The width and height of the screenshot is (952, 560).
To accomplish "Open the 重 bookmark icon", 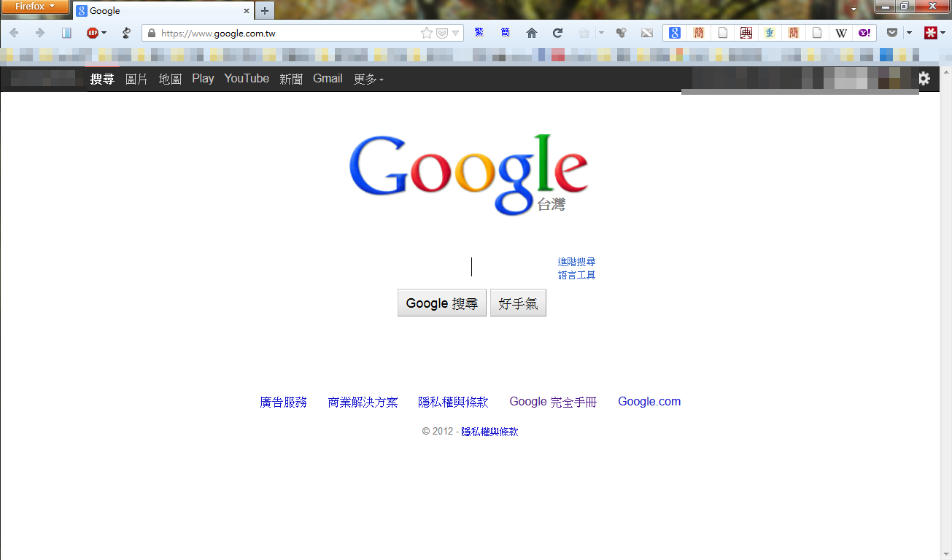I will [x=770, y=33].
